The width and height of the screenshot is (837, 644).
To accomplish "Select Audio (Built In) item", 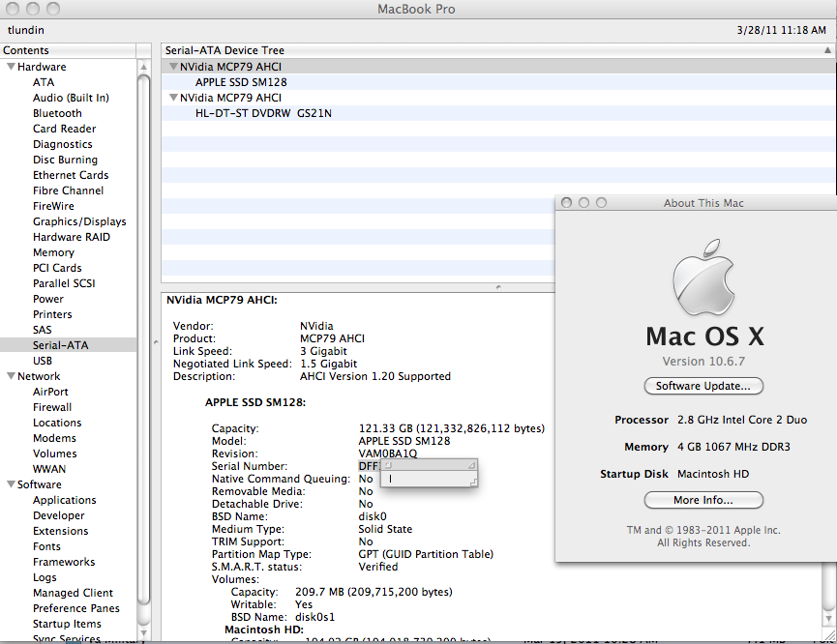I will point(71,98).
